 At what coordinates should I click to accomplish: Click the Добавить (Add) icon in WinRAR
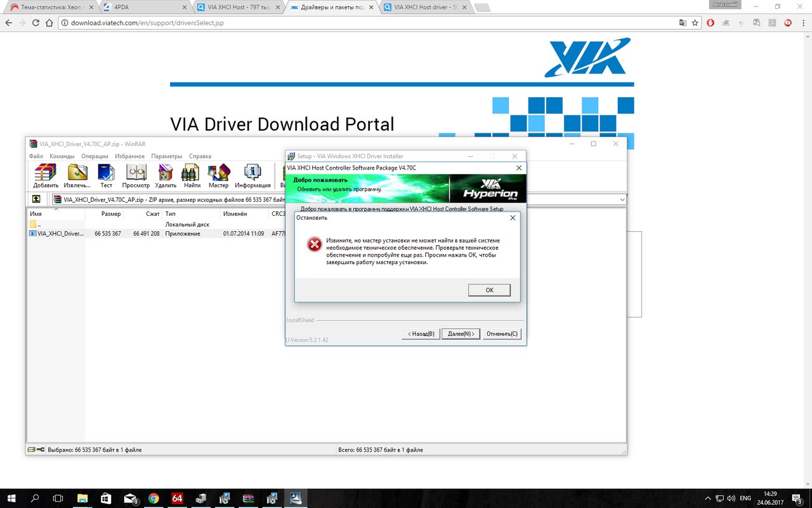point(46,176)
